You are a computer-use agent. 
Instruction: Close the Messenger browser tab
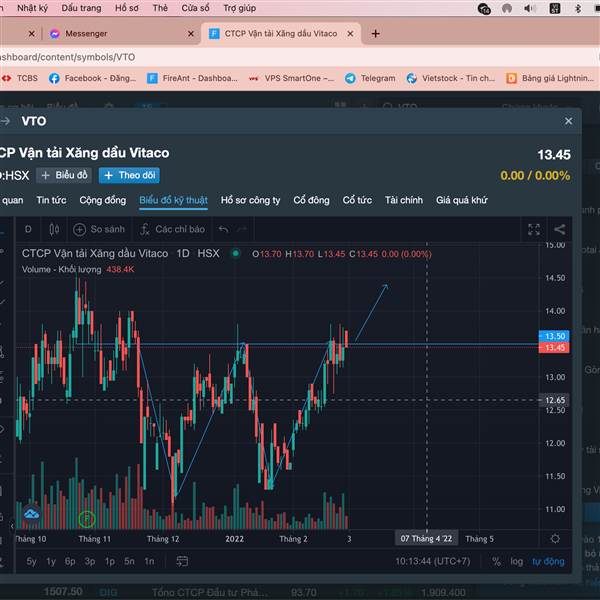[191, 34]
